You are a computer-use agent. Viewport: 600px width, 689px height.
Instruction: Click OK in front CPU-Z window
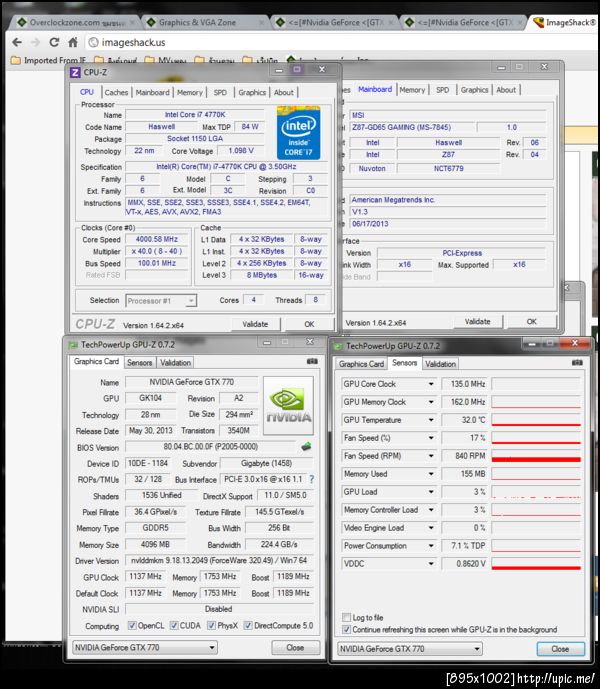309,324
